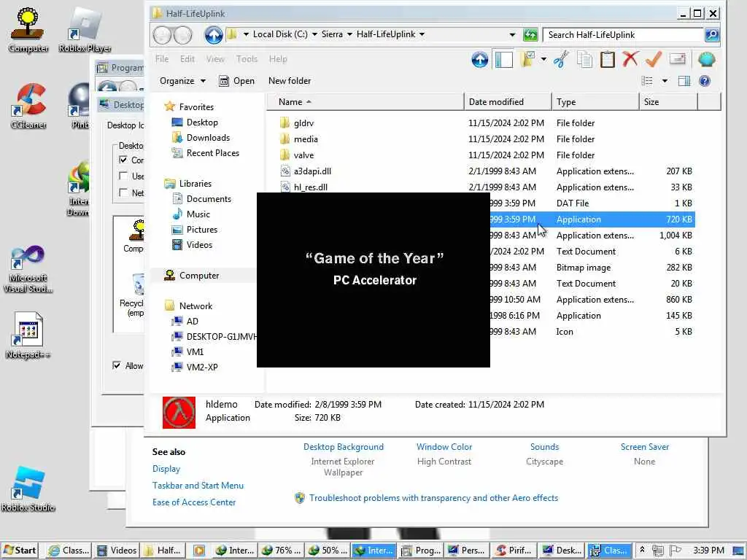
Task: Open the File menu
Action: pos(162,59)
